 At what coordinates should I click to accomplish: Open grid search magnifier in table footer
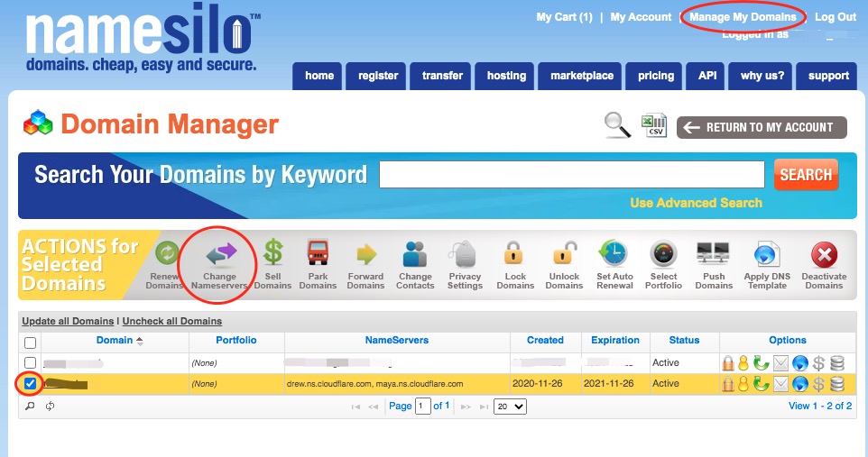pyautogui.click(x=30, y=407)
